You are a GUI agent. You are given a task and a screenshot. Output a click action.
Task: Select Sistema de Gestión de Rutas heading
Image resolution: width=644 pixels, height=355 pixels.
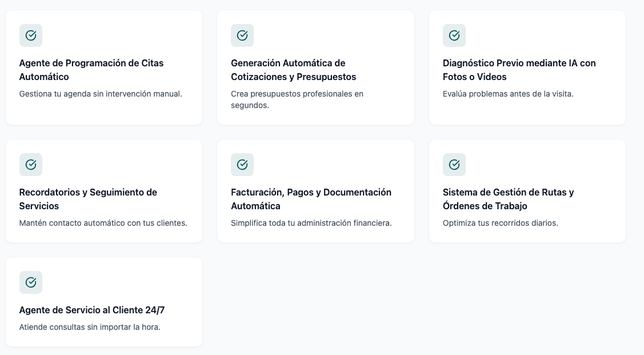[508, 199]
